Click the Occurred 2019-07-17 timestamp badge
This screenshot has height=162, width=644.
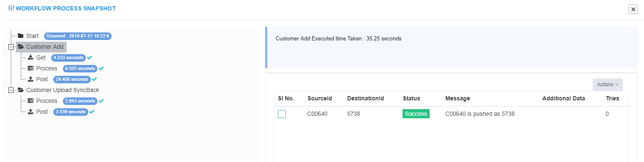[78, 36]
